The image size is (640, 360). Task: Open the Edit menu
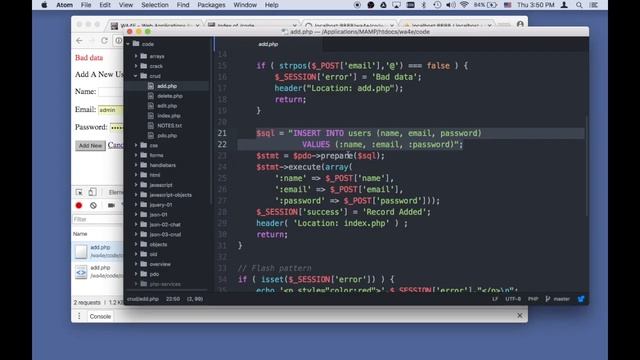(x=105, y=5)
